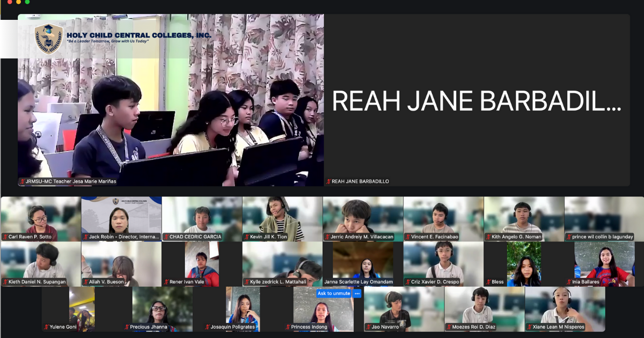Screen dimensions: 644x338
Task: Click the Holy Child Central Colleges logo
Action: (x=49, y=39)
